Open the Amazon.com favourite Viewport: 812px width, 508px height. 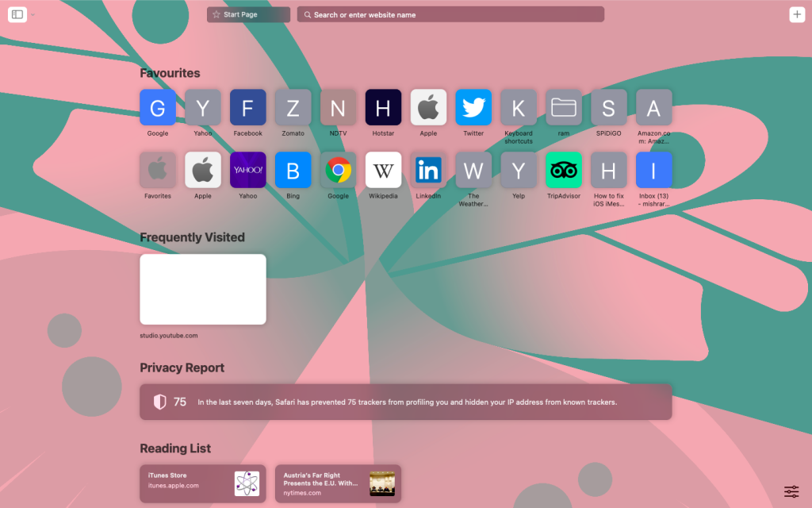coord(653,107)
